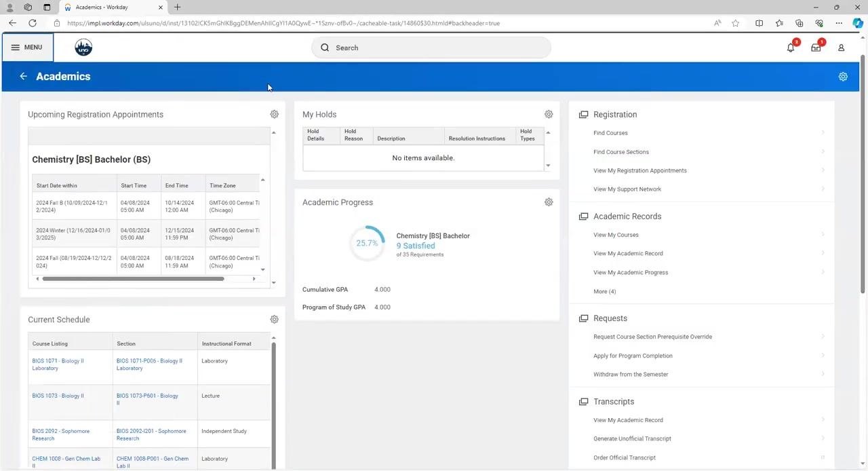868x471 pixels.
Task: Open CHEM 1008-P001 - Gen Chem Lab II section
Action: tap(153, 462)
